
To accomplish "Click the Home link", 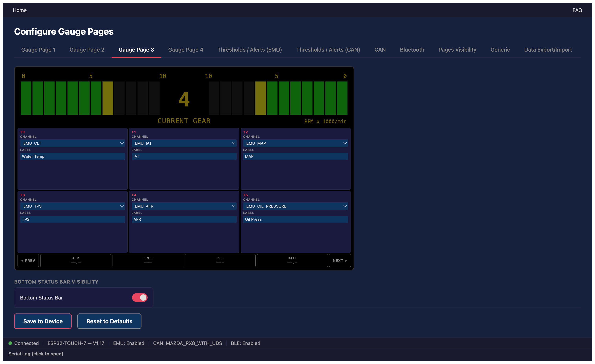I will (19, 10).
